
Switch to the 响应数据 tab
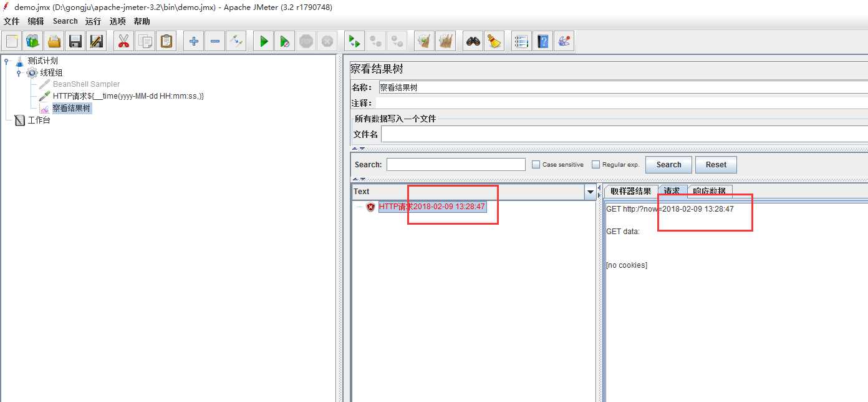point(710,191)
